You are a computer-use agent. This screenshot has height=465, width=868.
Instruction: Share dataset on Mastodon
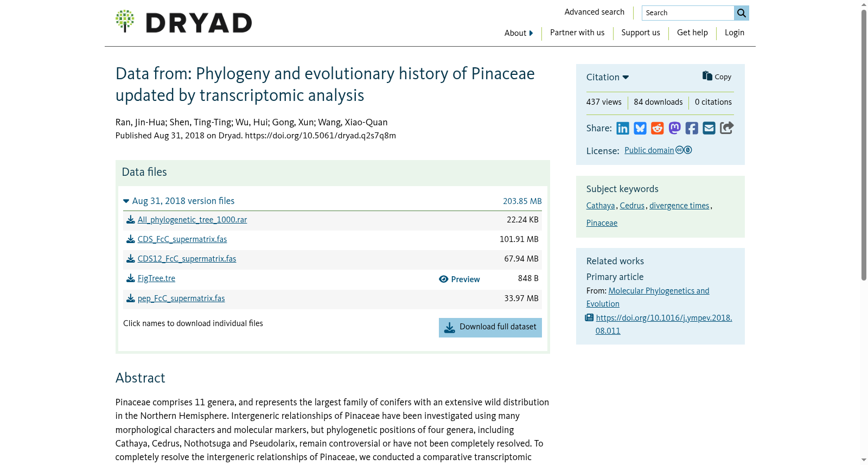[x=674, y=128]
